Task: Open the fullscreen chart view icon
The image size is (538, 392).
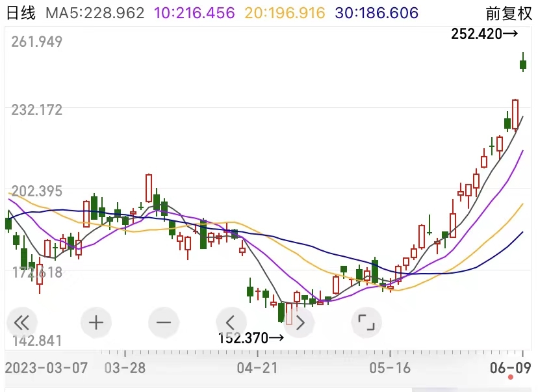Action: pyautogui.click(x=366, y=322)
